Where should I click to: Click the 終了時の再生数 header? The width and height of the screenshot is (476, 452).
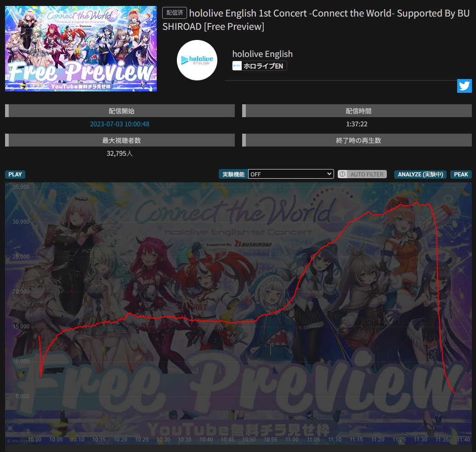pos(357,140)
